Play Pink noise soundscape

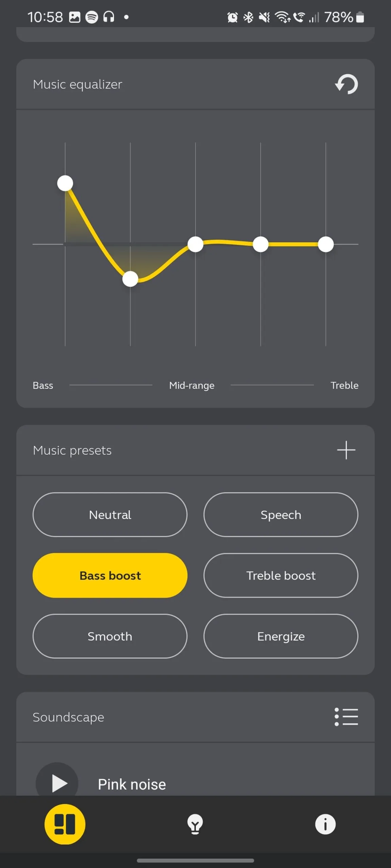click(x=58, y=783)
